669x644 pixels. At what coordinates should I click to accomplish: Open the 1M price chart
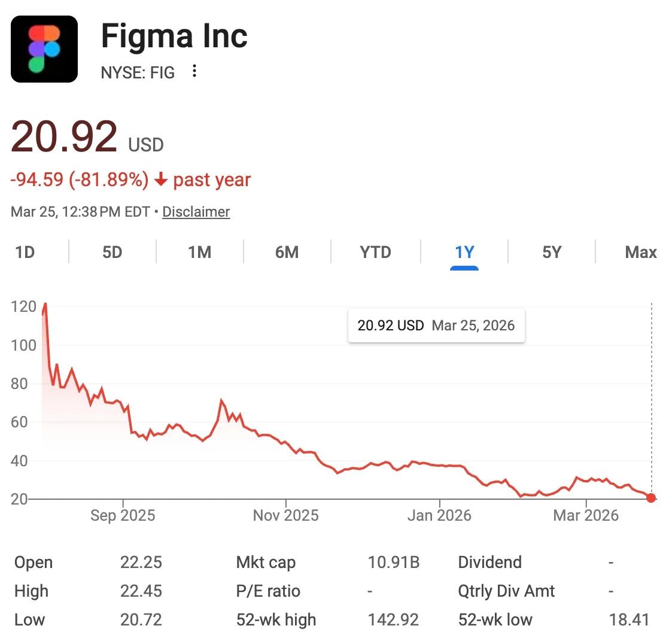click(199, 252)
